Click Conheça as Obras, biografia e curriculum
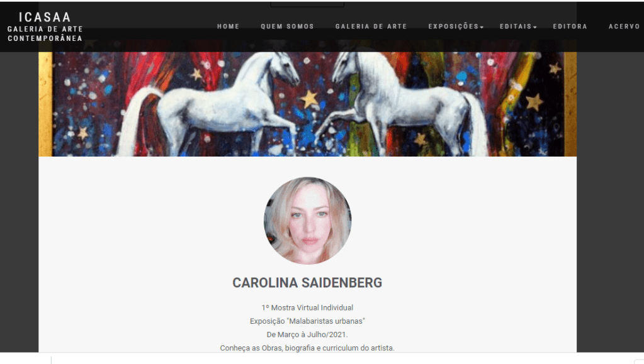This screenshot has height=364, width=644. pos(307,348)
